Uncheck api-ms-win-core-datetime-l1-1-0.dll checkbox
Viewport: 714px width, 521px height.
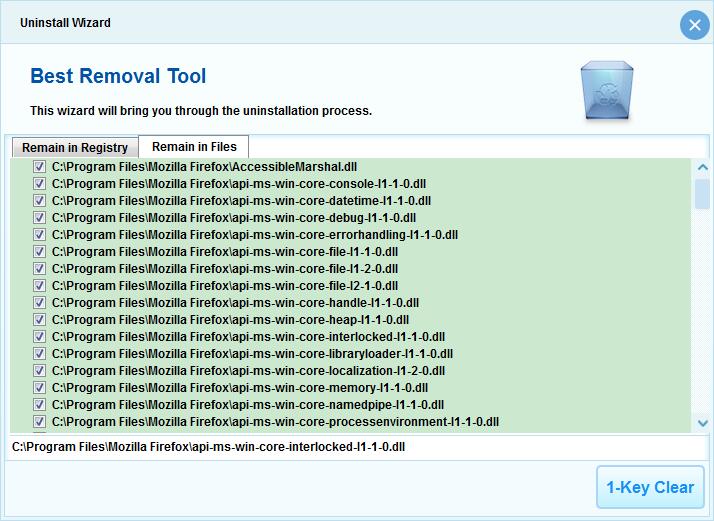[x=39, y=201]
